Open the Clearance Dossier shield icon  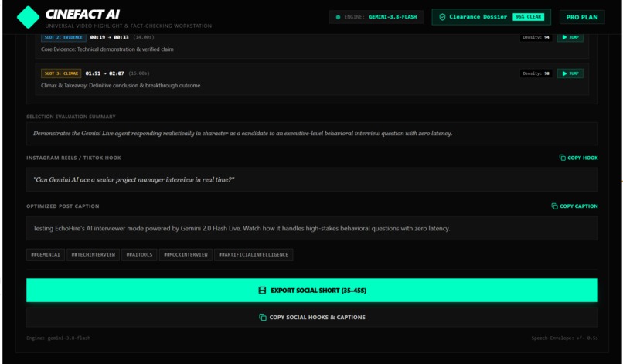(x=442, y=17)
